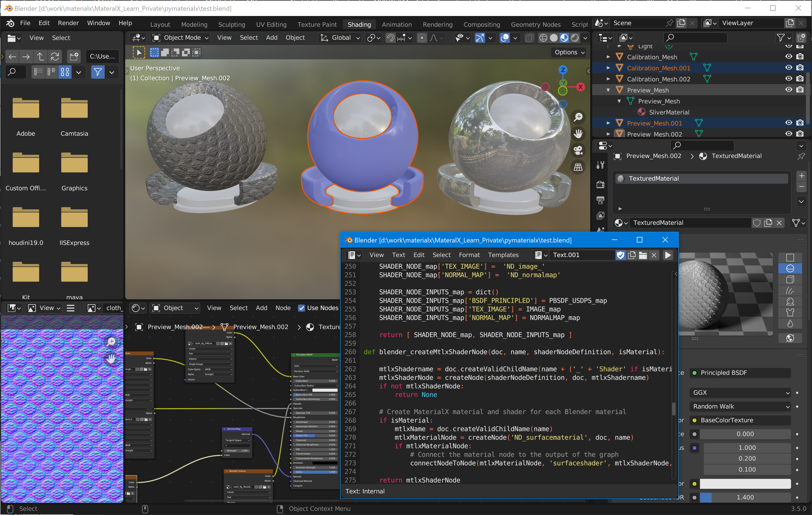This screenshot has height=515, width=812.
Task: Click the Register text shield icon
Action: [x=621, y=255]
